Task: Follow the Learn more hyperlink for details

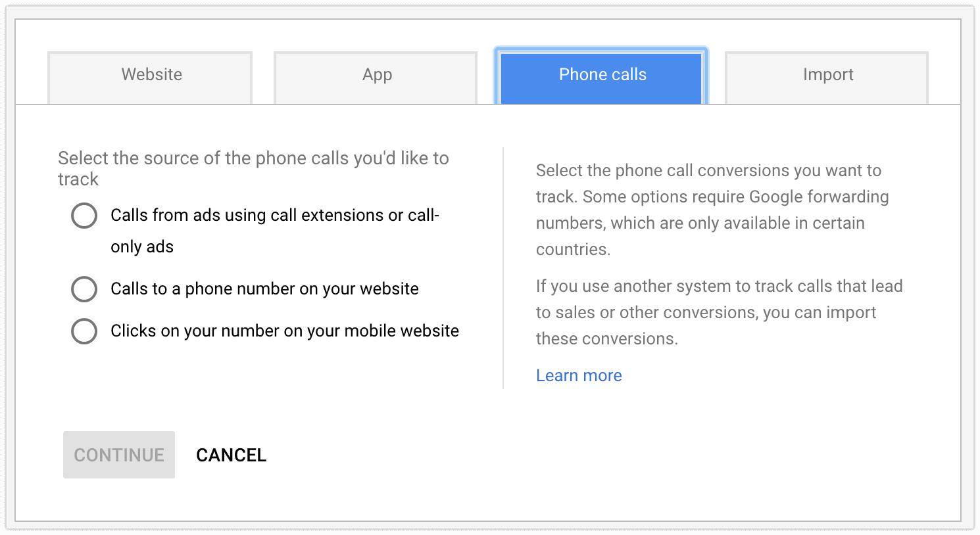Action: pos(578,375)
